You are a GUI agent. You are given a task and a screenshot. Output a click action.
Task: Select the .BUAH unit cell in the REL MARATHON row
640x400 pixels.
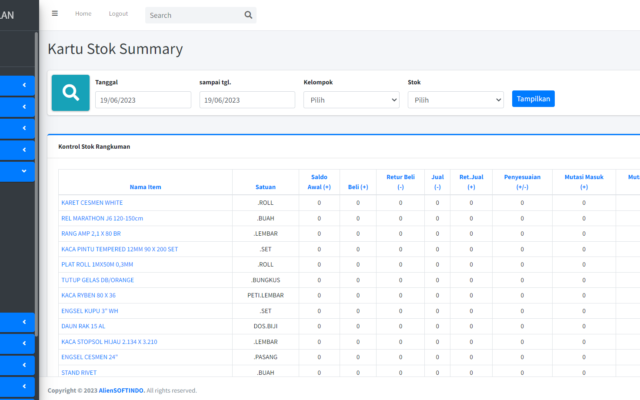(x=265, y=218)
